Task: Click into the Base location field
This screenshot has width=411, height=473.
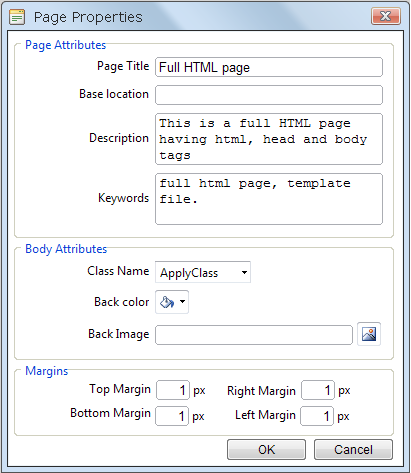Action: coord(269,95)
